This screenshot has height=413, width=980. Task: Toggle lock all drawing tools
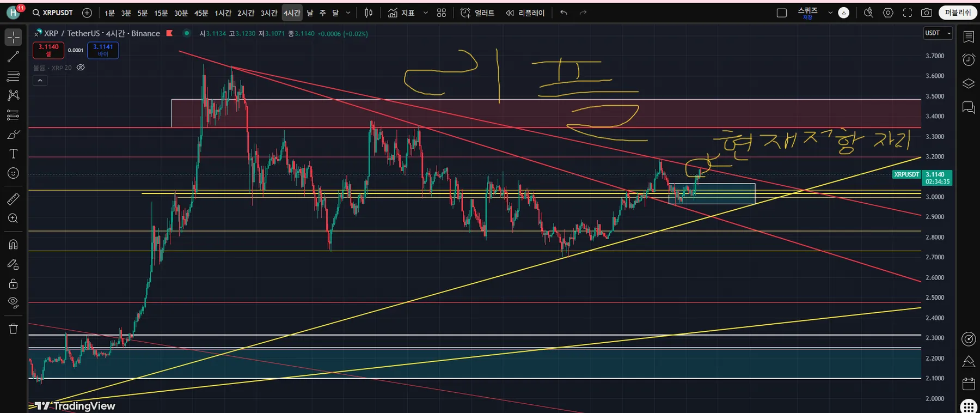tap(13, 283)
